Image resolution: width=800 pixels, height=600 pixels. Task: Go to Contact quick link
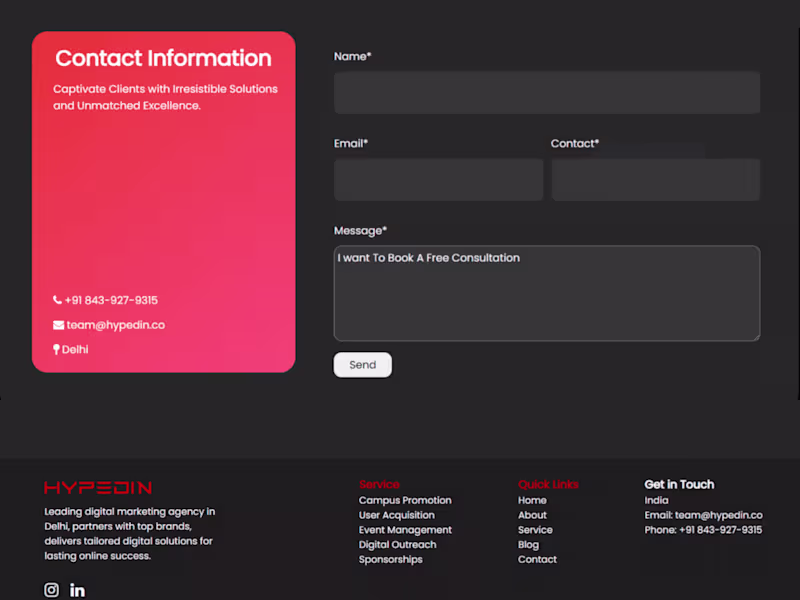(x=537, y=560)
